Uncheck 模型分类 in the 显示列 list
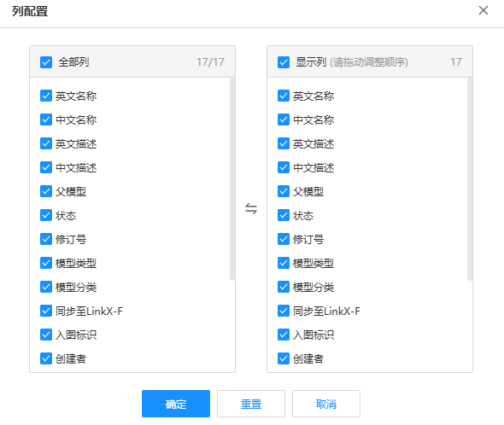Screen dimensions: 504x425 [284, 287]
